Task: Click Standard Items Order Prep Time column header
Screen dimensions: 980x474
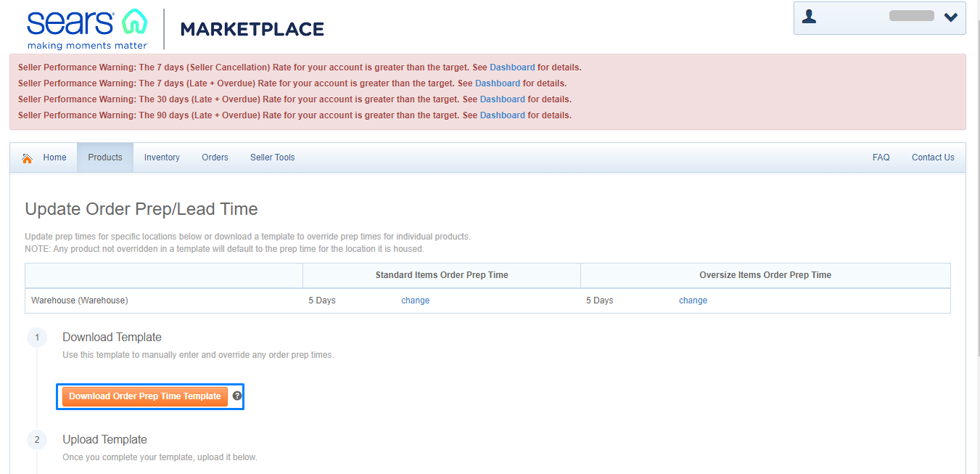Action: [x=442, y=275]
